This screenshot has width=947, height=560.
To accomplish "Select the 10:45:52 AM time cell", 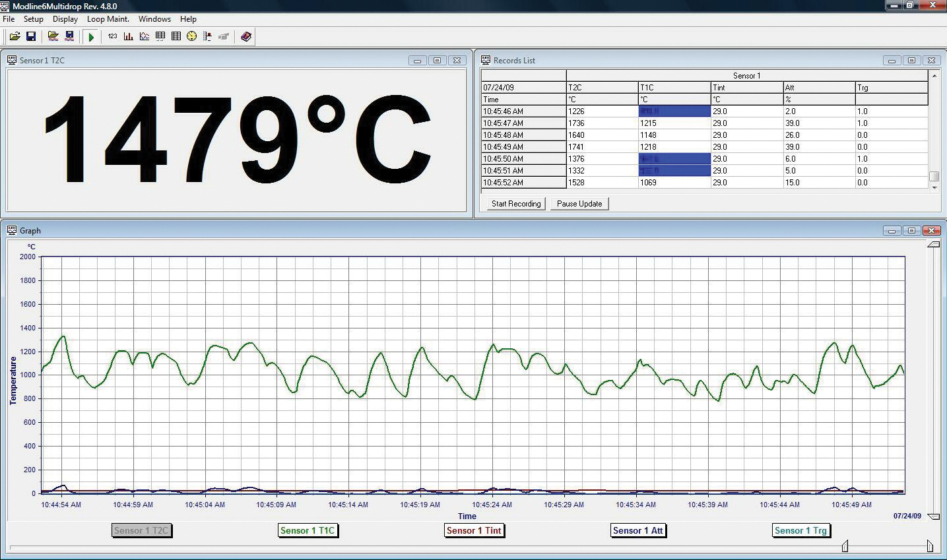I will 523,183.
